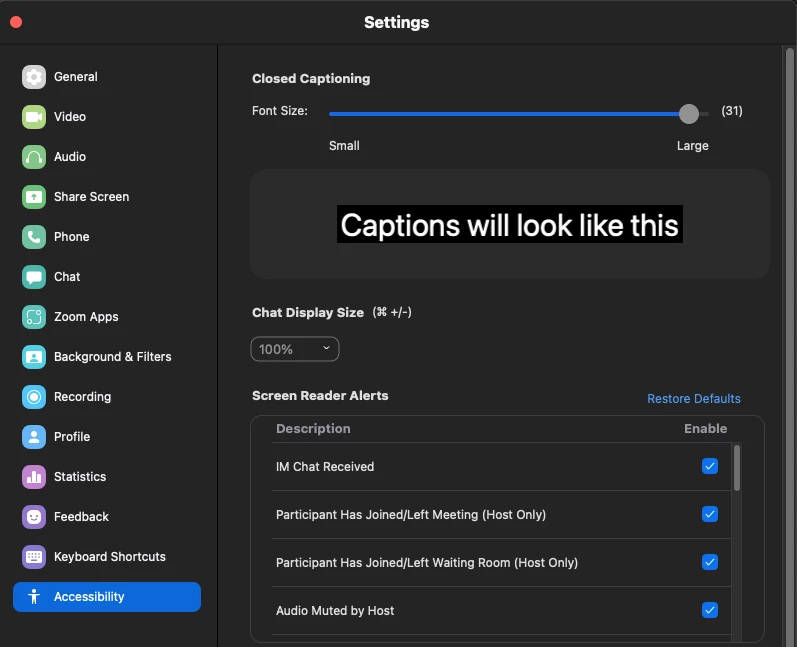
Task: Click the Accessibility figure icon
Action: pos(34,597)
